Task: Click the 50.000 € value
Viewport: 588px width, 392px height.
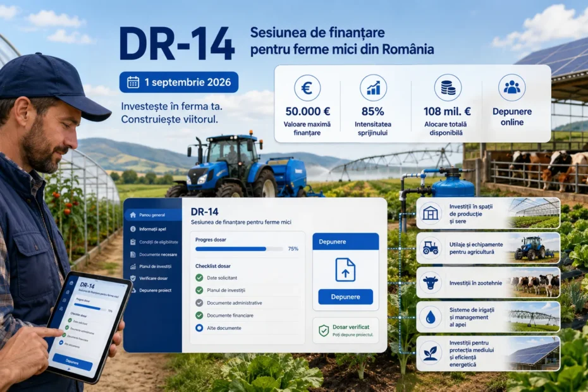Action: [307, 111]
